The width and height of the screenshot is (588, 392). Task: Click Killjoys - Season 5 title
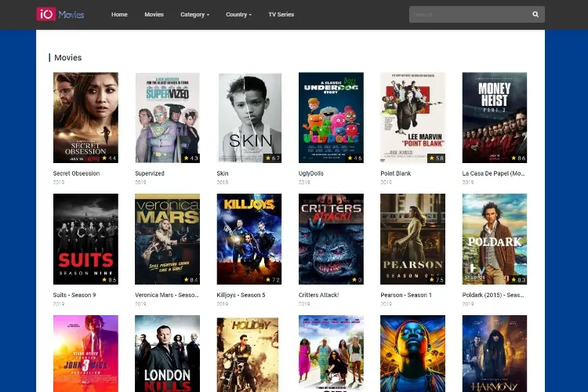(x=241, y=295)
